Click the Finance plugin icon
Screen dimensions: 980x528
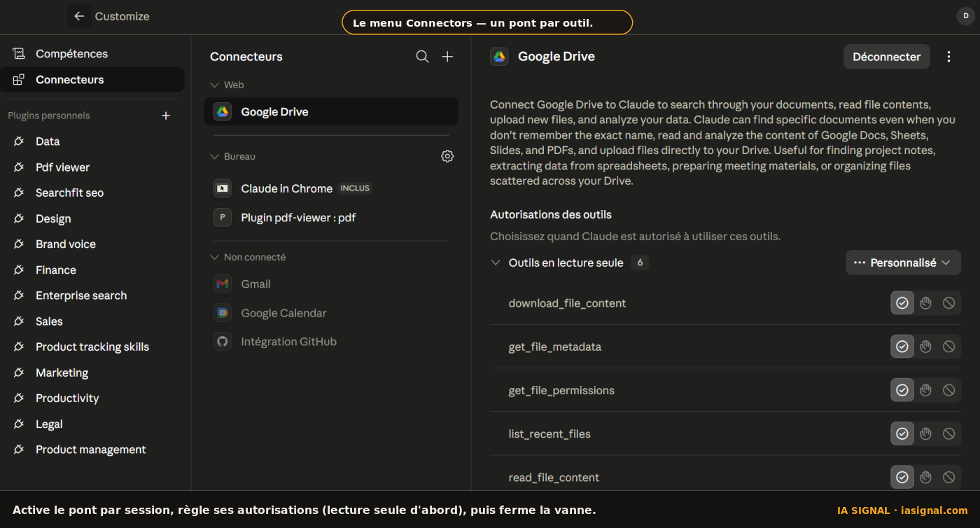coord(19,270)
